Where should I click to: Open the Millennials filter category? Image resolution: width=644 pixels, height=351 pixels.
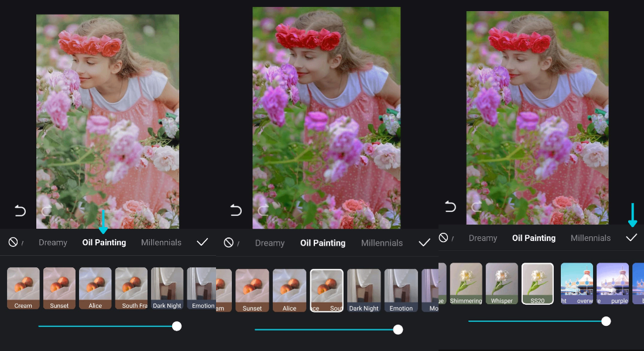point(161,242)
